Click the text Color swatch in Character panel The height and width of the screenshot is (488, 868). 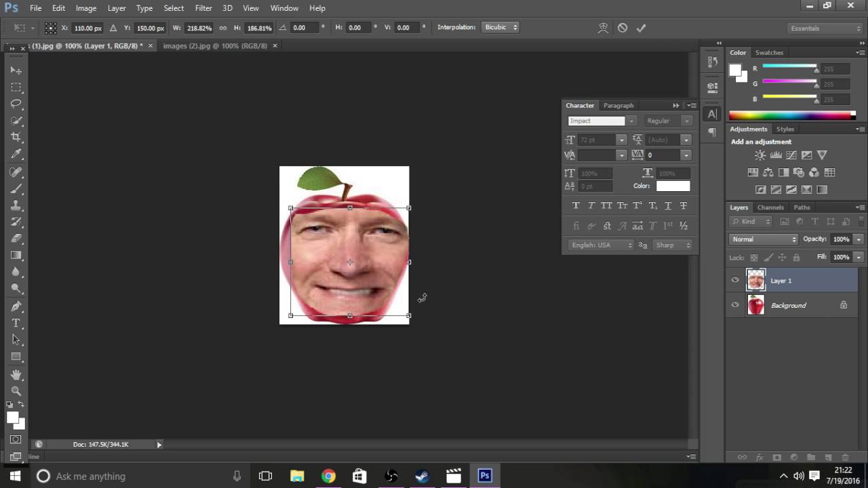click(673, 186)
